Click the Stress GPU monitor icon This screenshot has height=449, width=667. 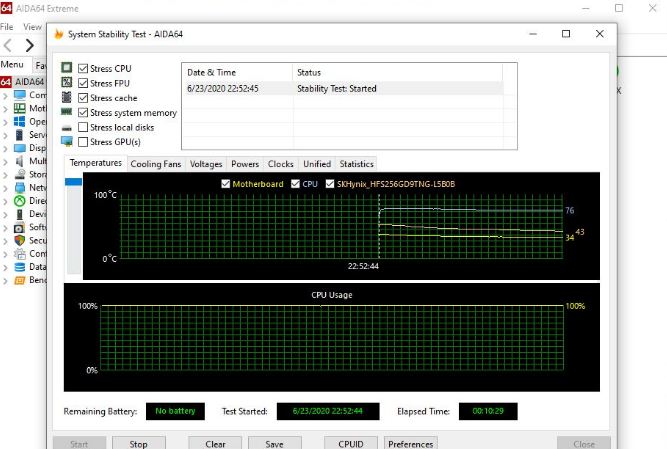point(66,142)
